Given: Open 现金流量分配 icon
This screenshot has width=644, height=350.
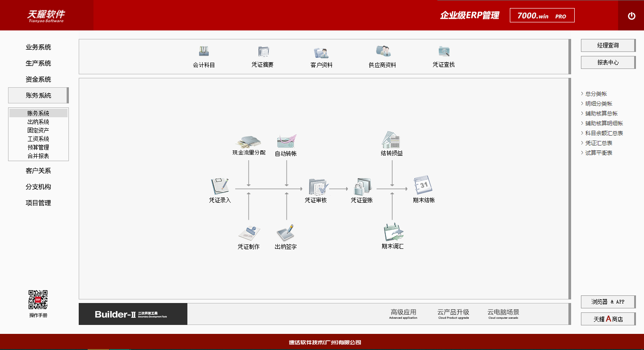Looking at the screenshot, I should pyautogui.click(x=249, y=141).
